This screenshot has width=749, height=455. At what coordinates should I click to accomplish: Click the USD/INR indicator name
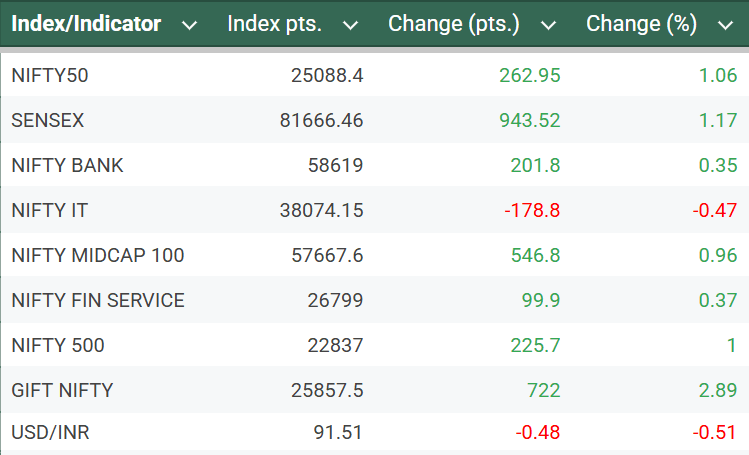point(51,433)
